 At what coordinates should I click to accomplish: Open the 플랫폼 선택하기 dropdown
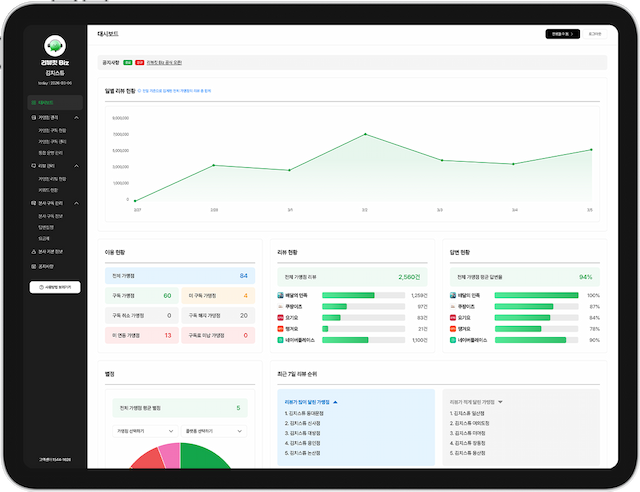point(213,431)
